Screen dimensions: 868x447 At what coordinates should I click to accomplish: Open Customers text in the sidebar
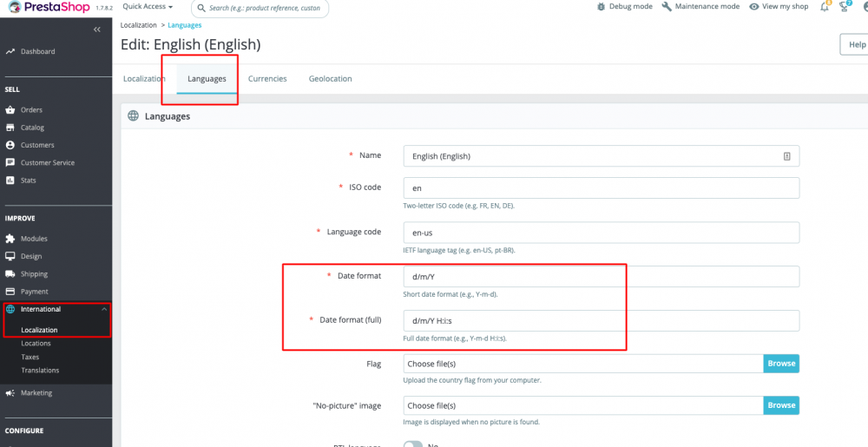[x=37, y=145]
